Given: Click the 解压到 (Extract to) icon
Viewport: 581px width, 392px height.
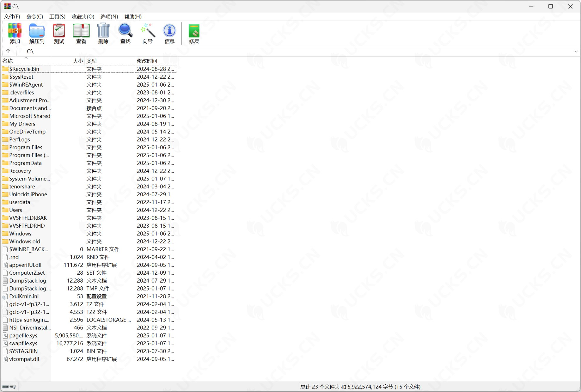Looking at the screenshot, I should click(x=37, y=33).
